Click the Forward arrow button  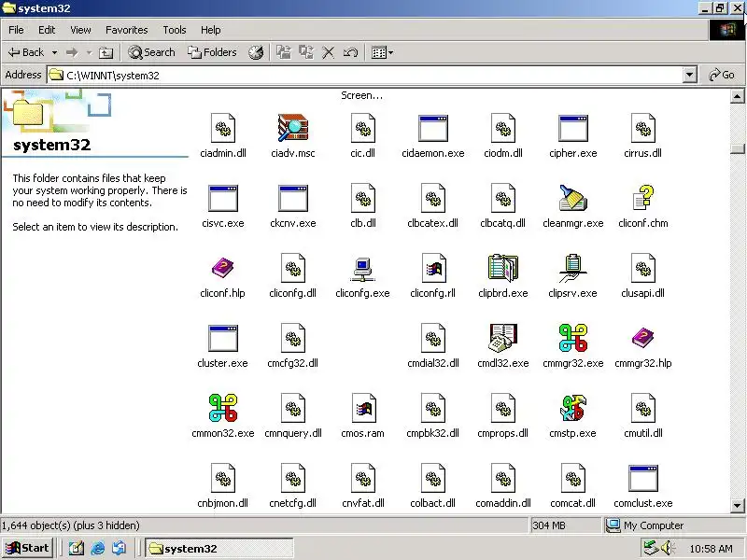(x=73, y=52)
